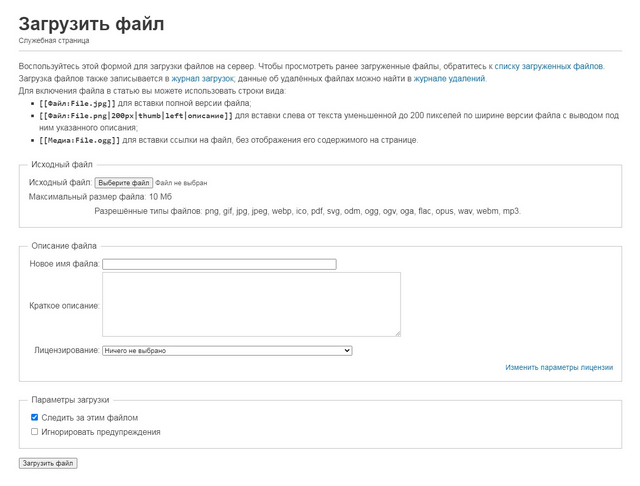Click the «Загрузить файл» submit button
Screen dimensions: 640x486
point(48,463)
